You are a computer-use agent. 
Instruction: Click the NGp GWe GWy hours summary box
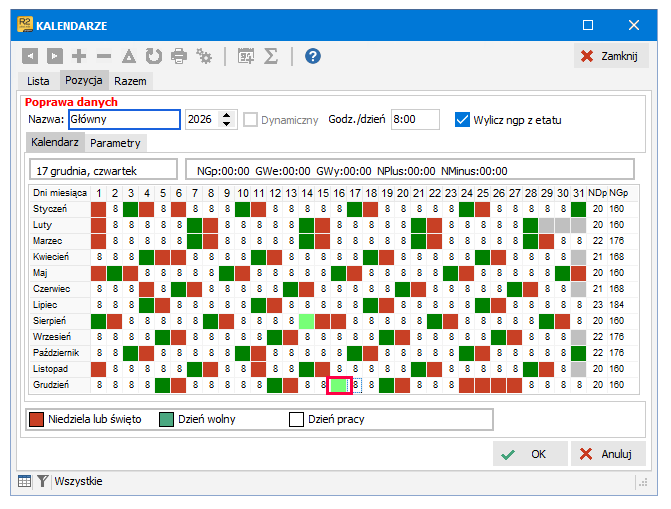coord(410,170)
